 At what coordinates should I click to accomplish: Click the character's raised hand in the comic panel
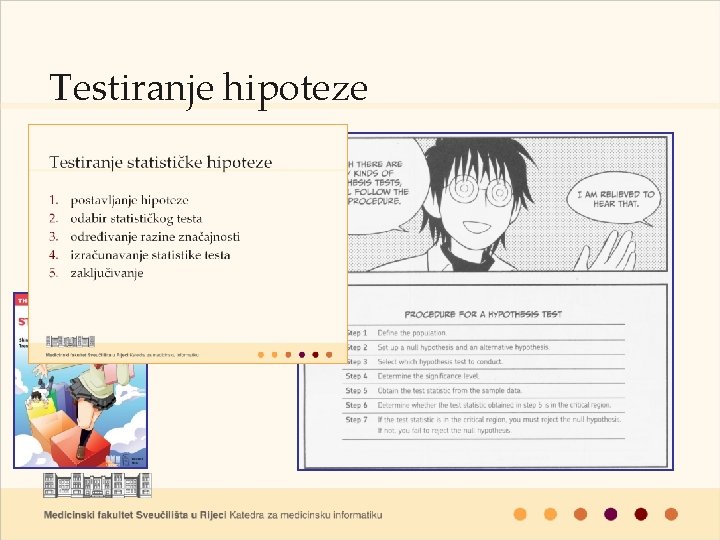pos(608,250)
